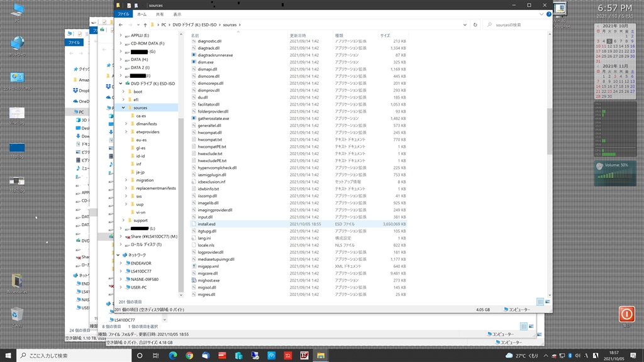This screenshot has height=362, width=644.
Task: Open the Windows Start menu
Action: coord(8,356)
